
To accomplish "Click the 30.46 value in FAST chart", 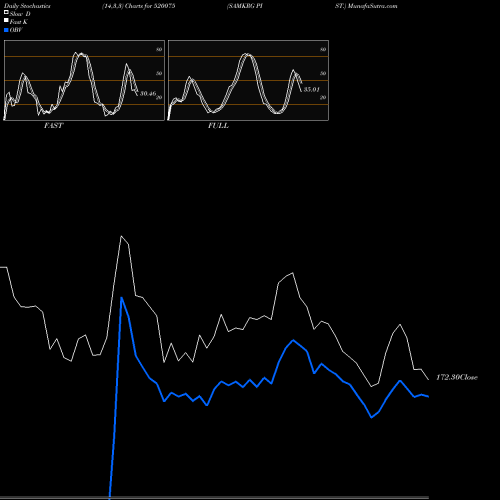I will coord(148,93).
